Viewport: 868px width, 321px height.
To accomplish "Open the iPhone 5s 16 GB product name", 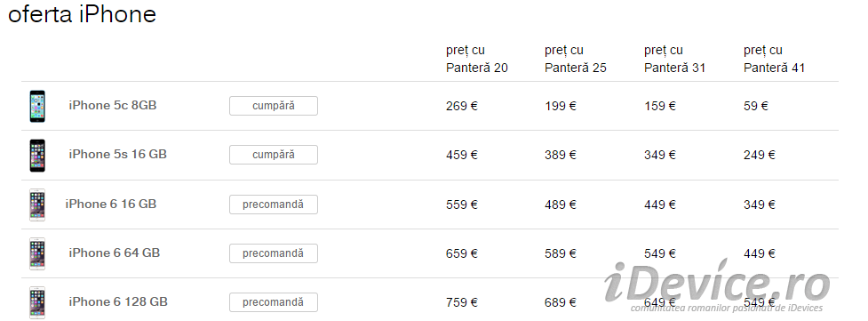I will [117, 154].
